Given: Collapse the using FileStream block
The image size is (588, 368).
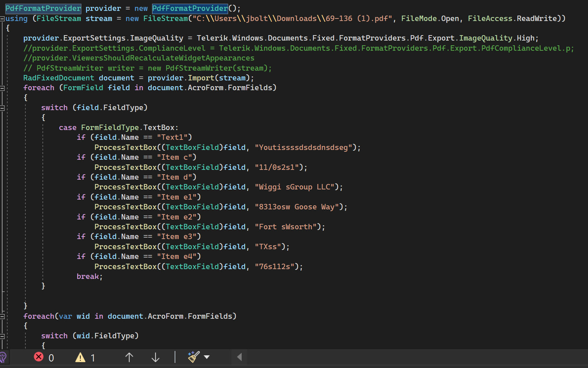Looking at the screenshot, I should point(2,19).
